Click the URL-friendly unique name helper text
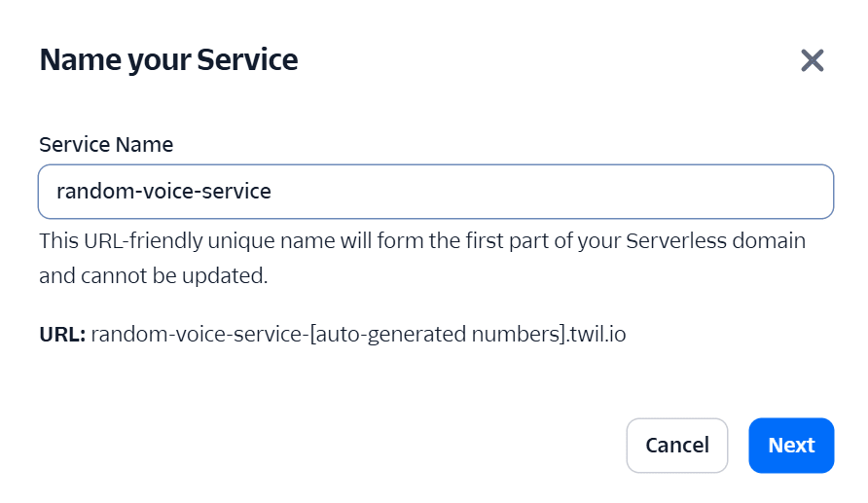The image size is (868, 503). click(x=421, y=240)
